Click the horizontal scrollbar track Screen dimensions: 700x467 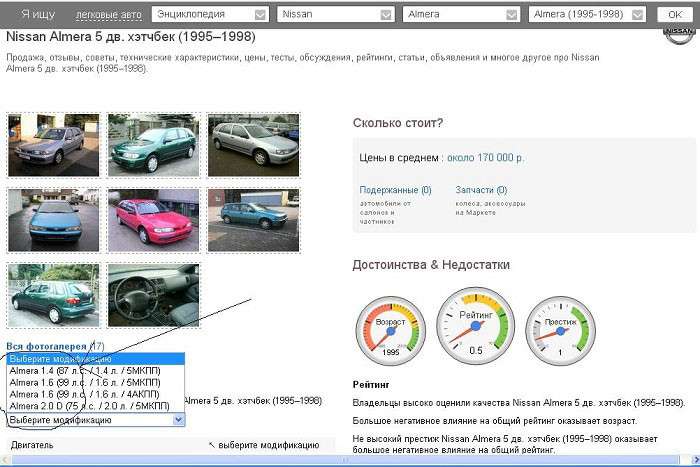coord(345,460)
